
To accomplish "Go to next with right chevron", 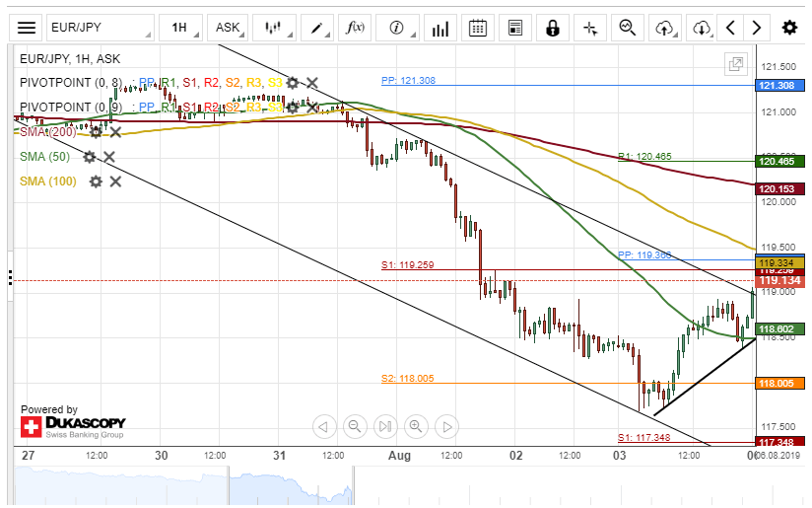I will click(x=757, y=28).
